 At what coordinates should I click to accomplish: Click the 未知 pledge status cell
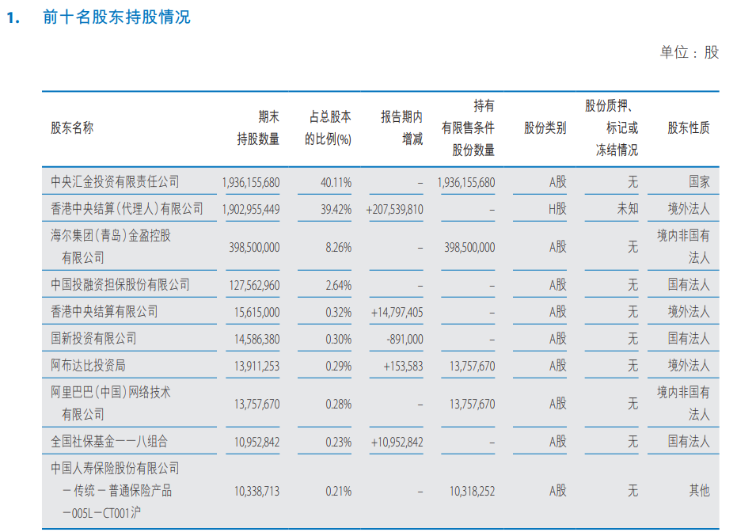(x=628, y=209)
